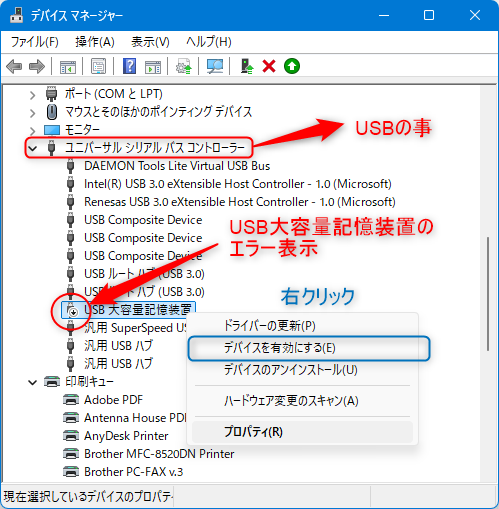Open プロパティ(R) from the context menu

[253, 432]
